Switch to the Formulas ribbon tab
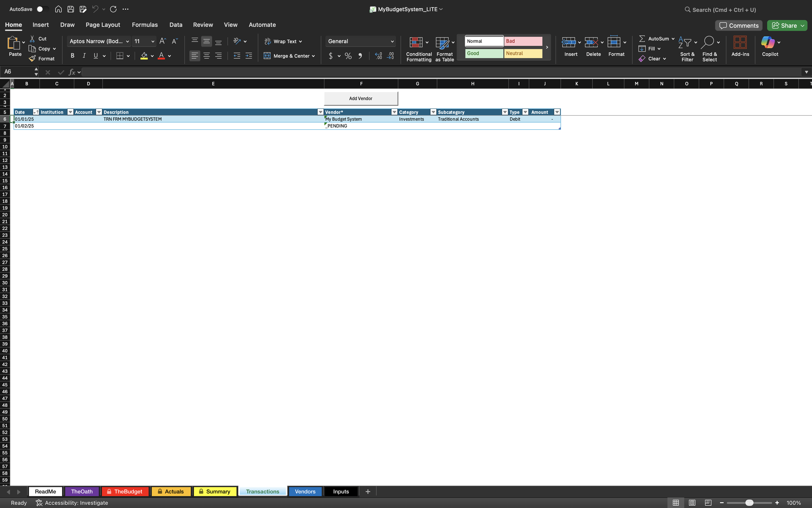The height and width of the screenshot is (508, 812). [144, 24]
